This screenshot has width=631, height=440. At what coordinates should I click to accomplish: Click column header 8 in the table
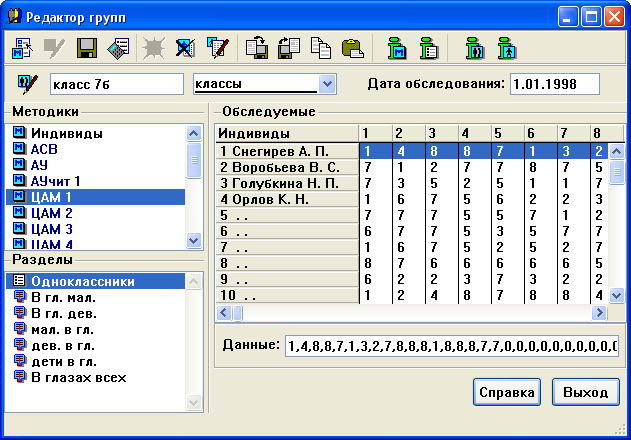[x=606, y=133]
